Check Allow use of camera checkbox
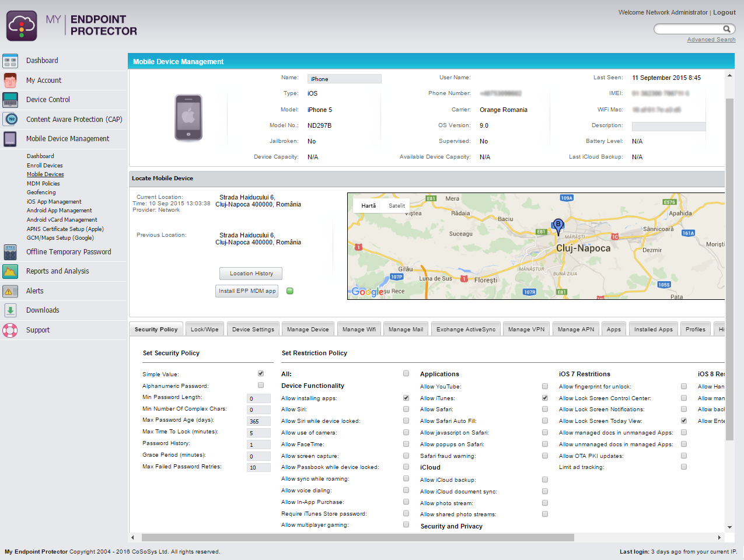 (x=406, y=432)
